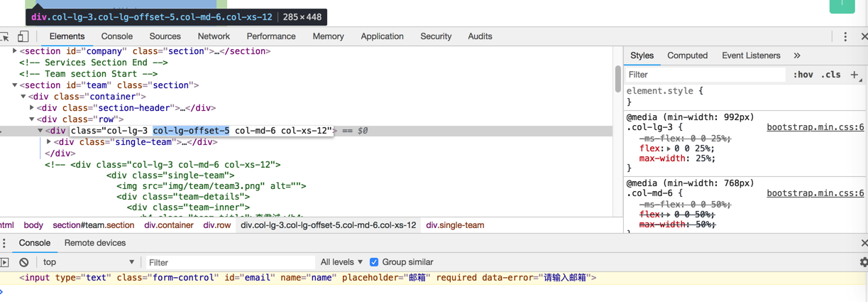Image resolution: width=868 pixels, height=302 pixels.
Task: Click the Elements panel vertical scrollbar
Action: [618, 78]
